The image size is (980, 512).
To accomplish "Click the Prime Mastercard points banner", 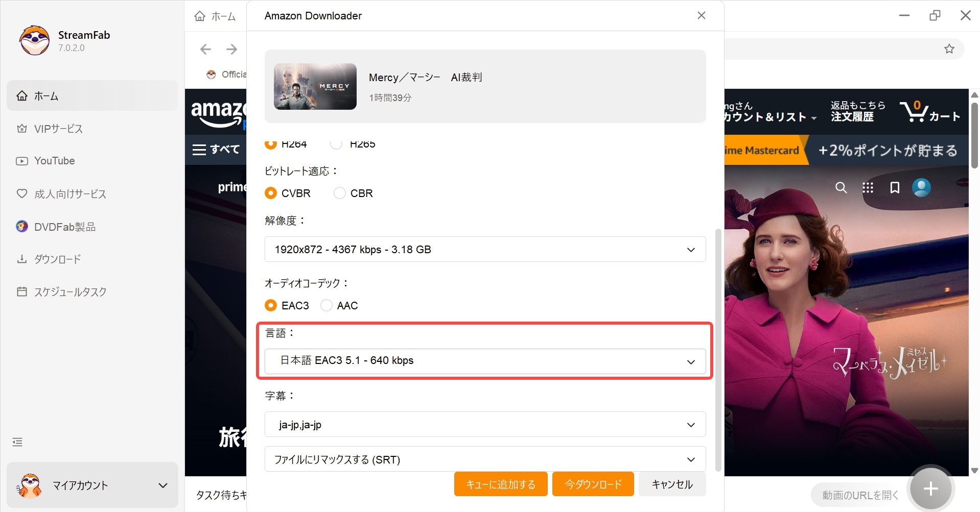I will 846,150.
